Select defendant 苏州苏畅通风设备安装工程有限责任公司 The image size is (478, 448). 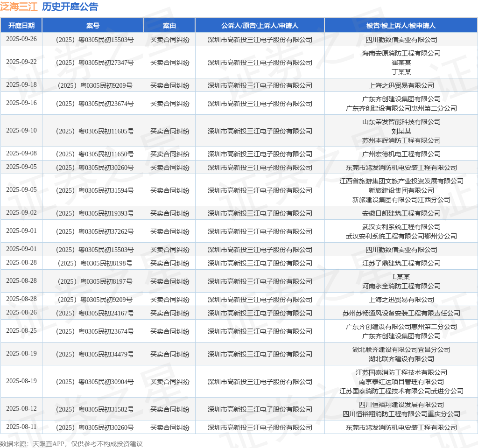click(x=401, y=313)
